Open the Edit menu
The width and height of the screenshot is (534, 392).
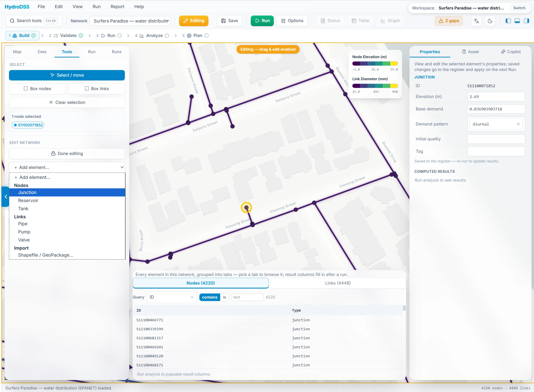[59, 7]
